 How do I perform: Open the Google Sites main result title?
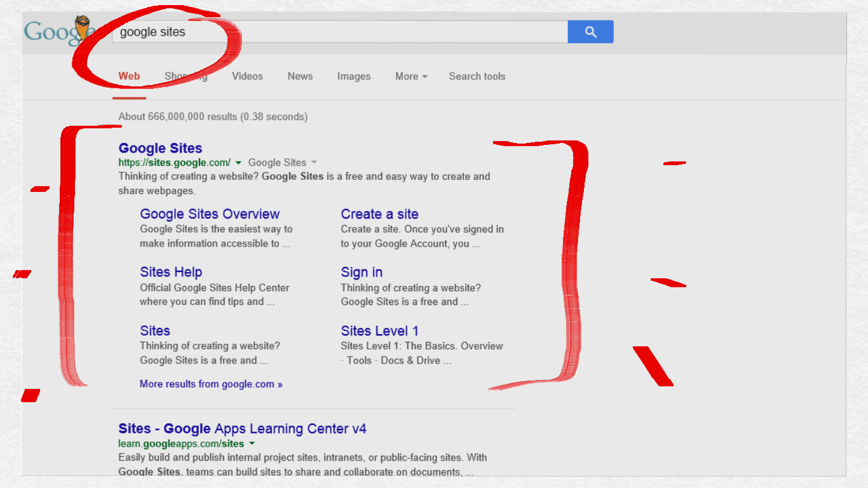click(x=160, y=148)
